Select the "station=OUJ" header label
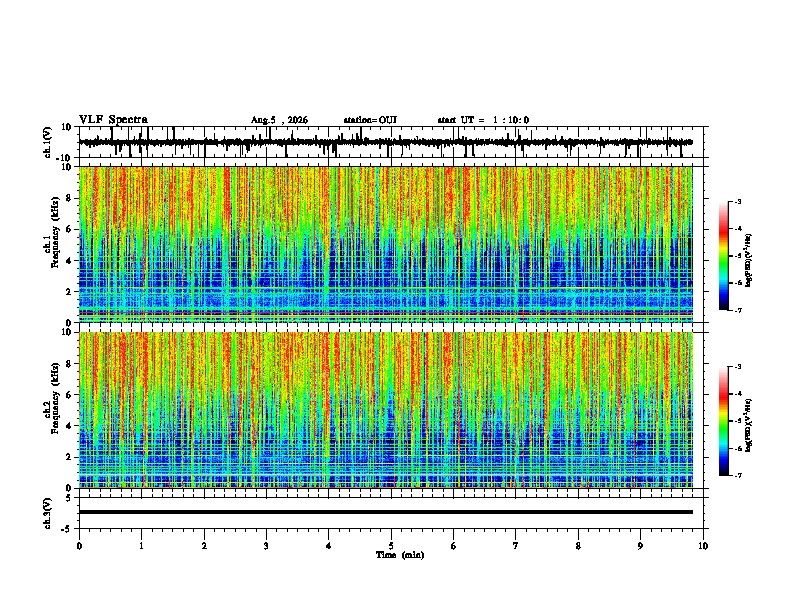 370,120
